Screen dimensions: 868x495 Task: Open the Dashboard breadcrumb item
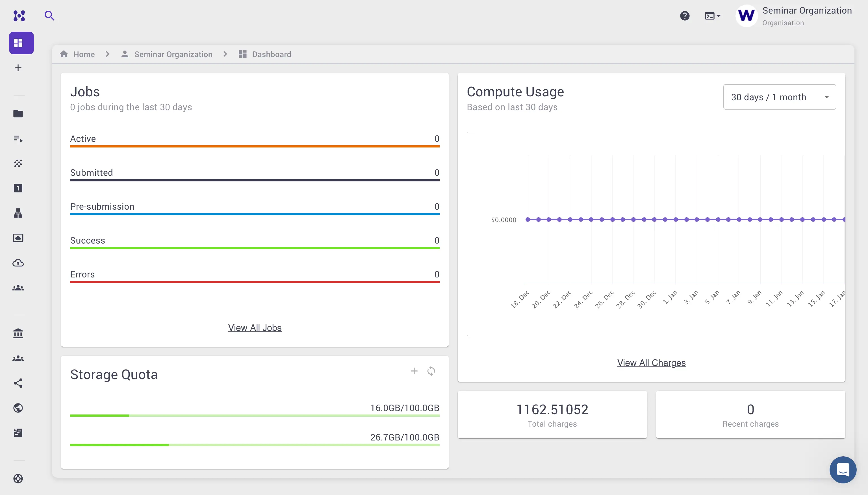271,54
